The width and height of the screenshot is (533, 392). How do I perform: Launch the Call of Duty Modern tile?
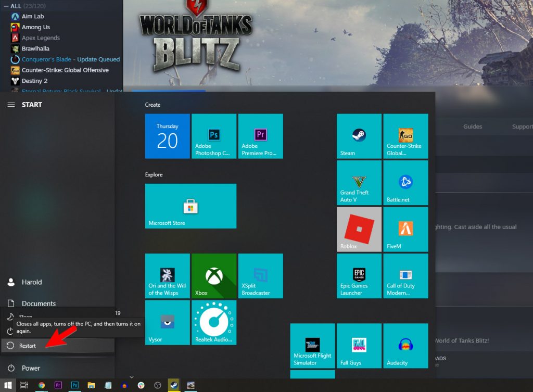pyautogui.click(x=405, y=276)
